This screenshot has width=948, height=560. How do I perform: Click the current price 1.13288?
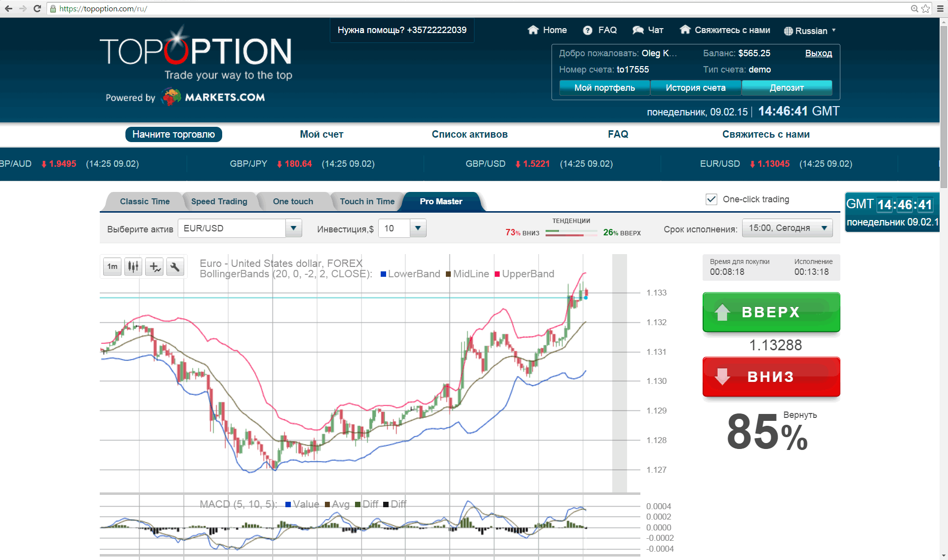coord(775,345)
